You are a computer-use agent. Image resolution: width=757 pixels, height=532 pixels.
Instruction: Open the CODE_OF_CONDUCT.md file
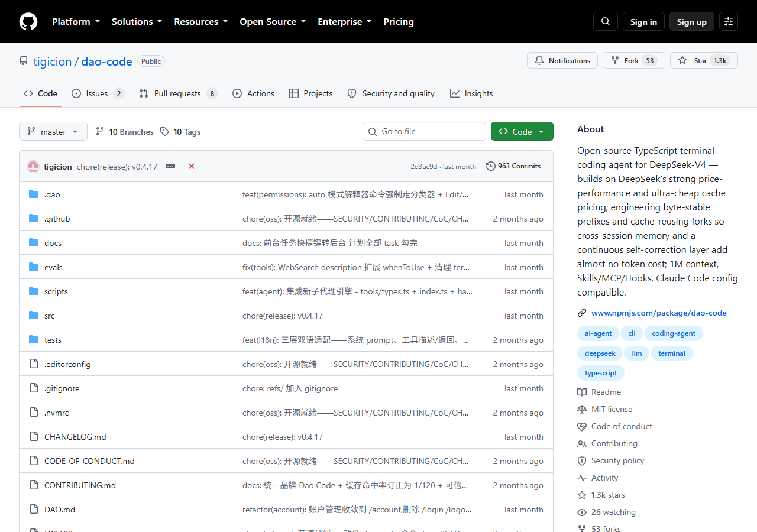[x=89, y=461]
